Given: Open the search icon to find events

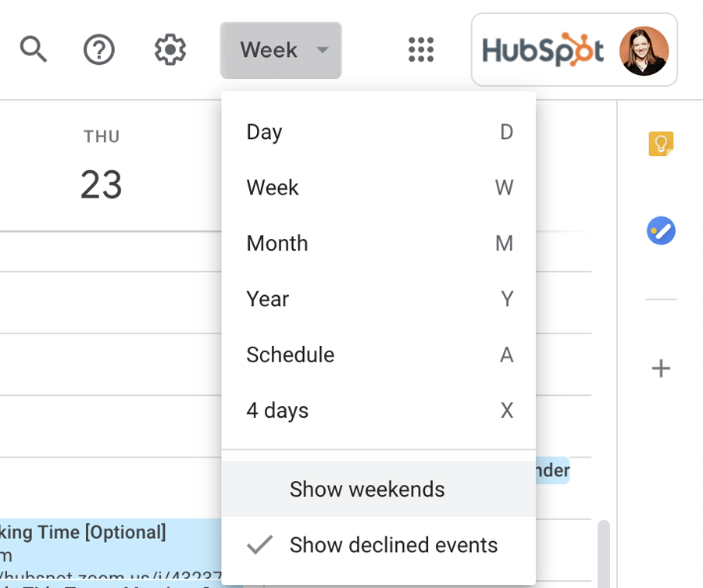Looking at the screenshot, I should click(x=34, y=49).
